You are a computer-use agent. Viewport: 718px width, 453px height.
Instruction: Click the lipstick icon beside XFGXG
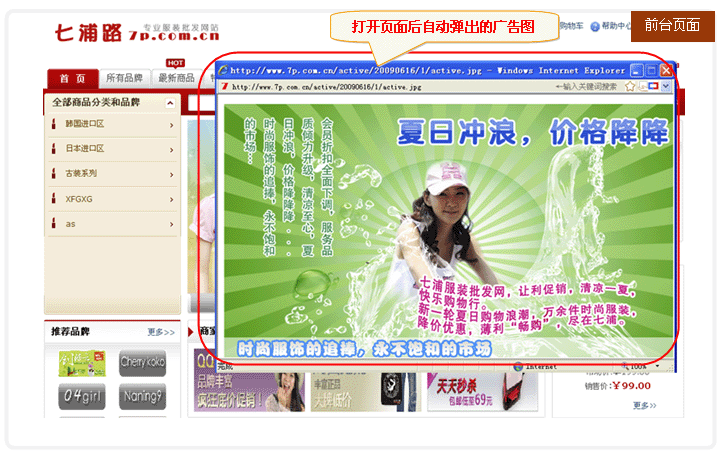54,198
